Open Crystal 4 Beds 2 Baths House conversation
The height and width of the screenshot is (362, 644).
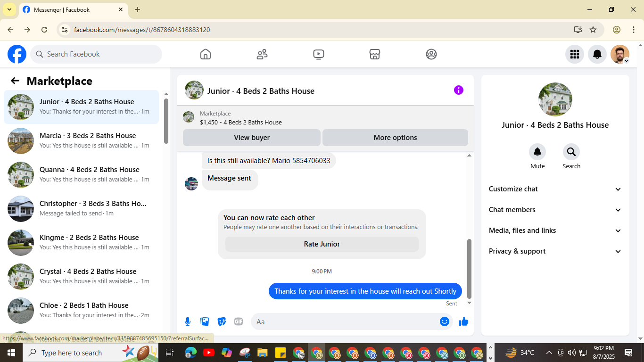pos(82,277)
